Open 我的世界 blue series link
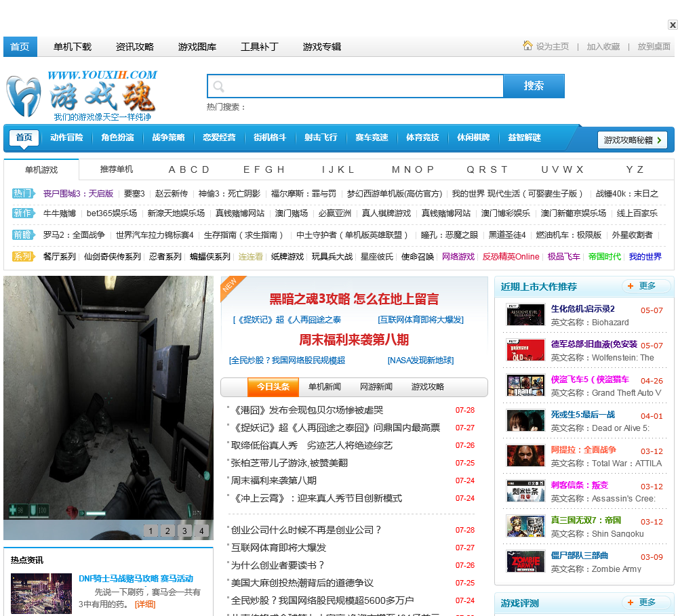The height and width of the screenshot is (616, 678). 645,257
